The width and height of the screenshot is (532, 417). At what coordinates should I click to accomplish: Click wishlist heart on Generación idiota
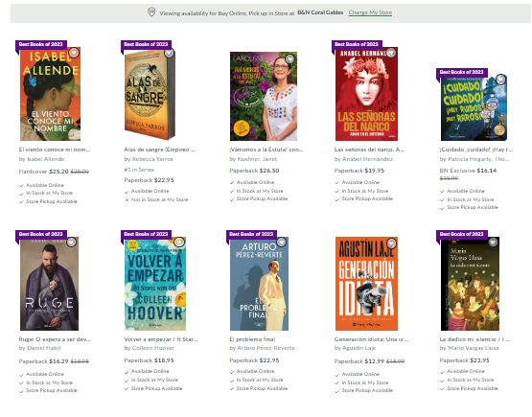391,243
